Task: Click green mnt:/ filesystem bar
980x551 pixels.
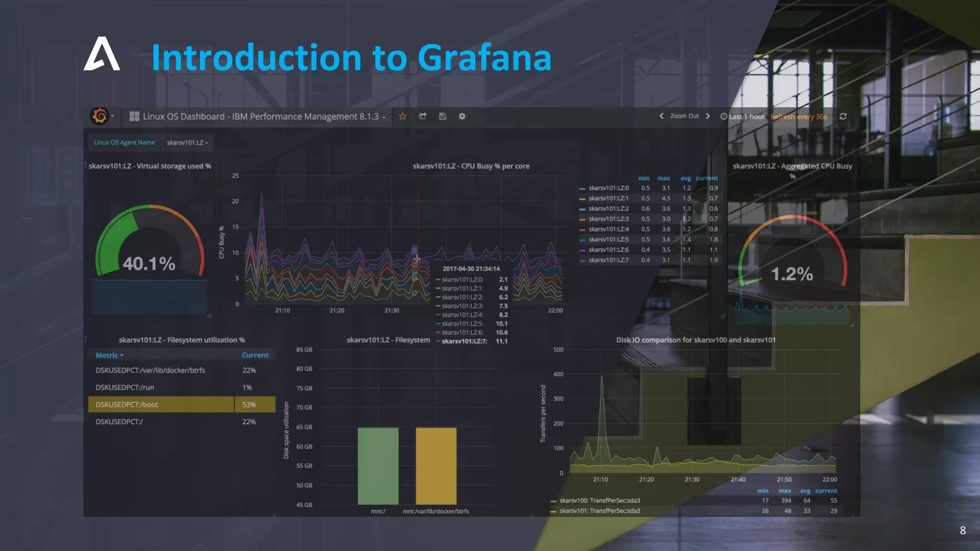Action: [378, 466]
